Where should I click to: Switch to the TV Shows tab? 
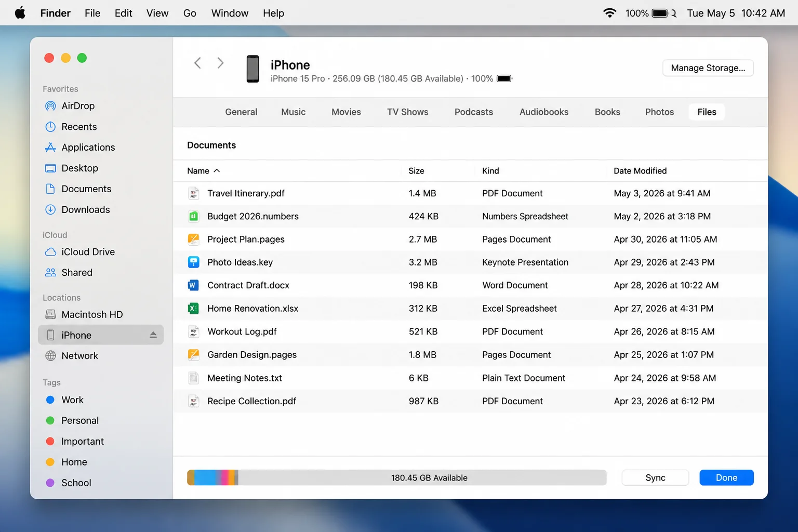(408, 112)
